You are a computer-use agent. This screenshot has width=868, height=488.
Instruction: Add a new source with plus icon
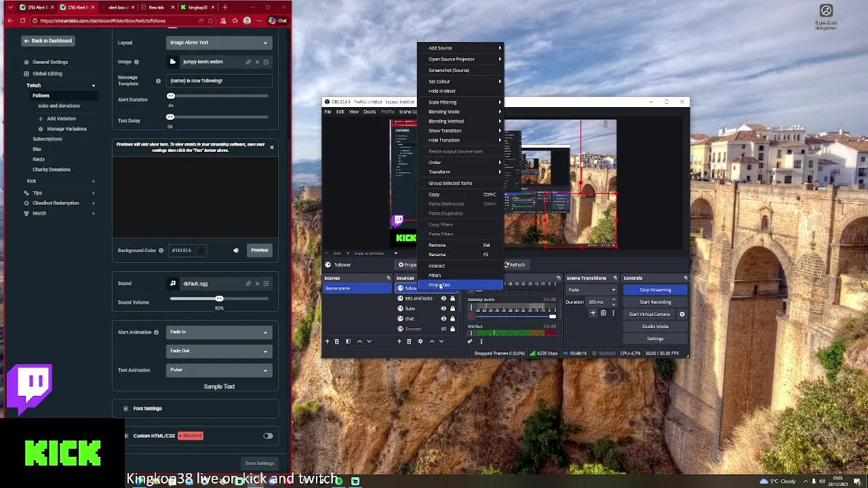[x=399, y=341]
